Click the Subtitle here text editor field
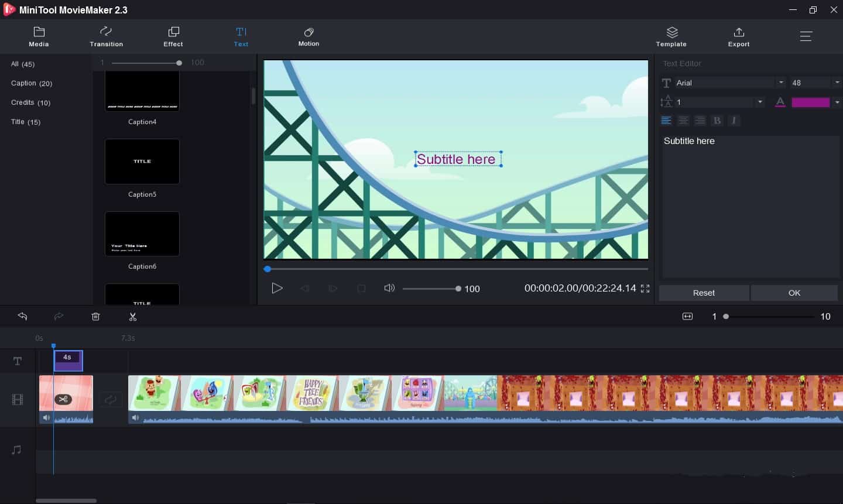843x504 pixels. tap(750, 206)
